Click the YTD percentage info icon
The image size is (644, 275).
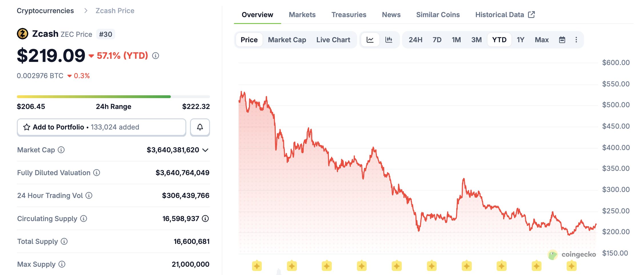coord(155,56)
